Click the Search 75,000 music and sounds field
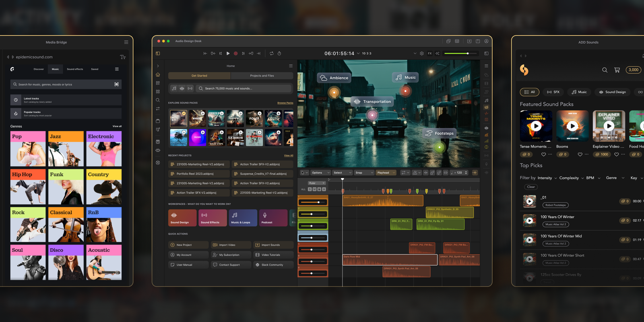The width and height of the screenshot is (644, 322). pos(244,88)
